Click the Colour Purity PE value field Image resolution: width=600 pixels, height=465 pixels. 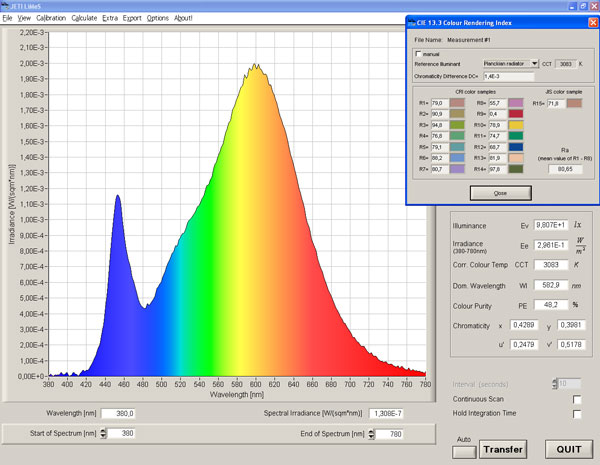[551, 305]
